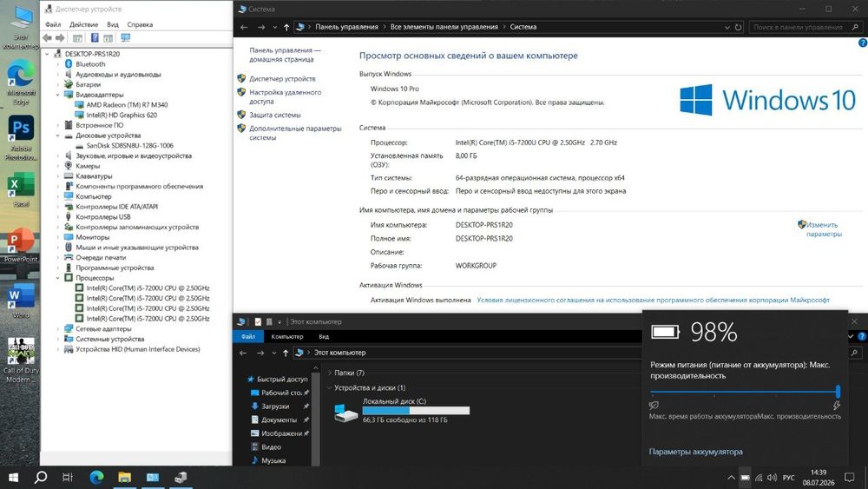Open Word desktop shortcut
868x489 pixels.
click(21, 301)
